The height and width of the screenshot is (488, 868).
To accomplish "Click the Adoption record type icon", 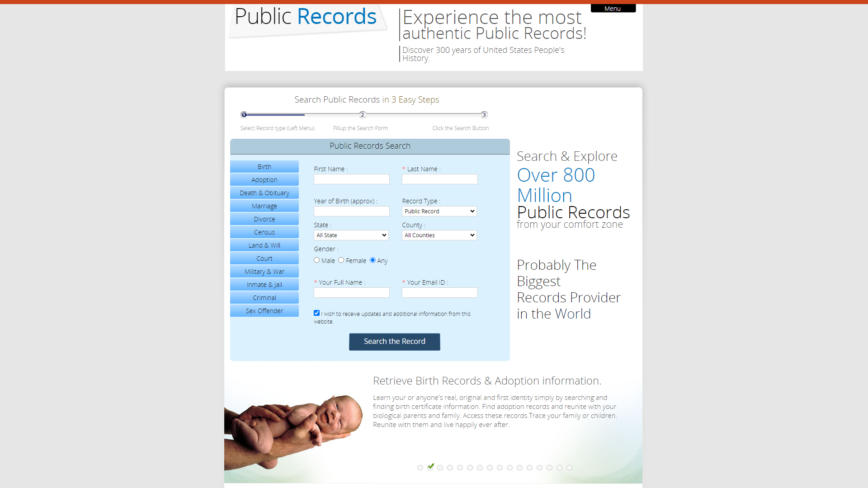I will pos(264,179).
